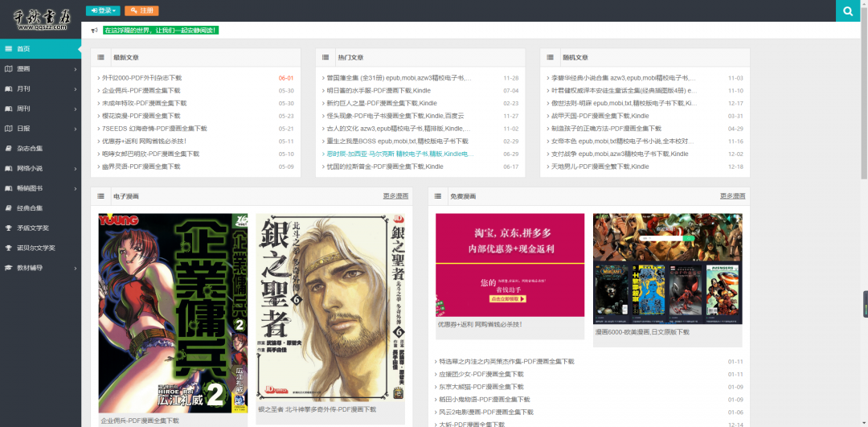Open article 幽界灵语-PDF漫画全集下载
The width and height of the screenshot is (868, 427).
(x=141, y=166)
